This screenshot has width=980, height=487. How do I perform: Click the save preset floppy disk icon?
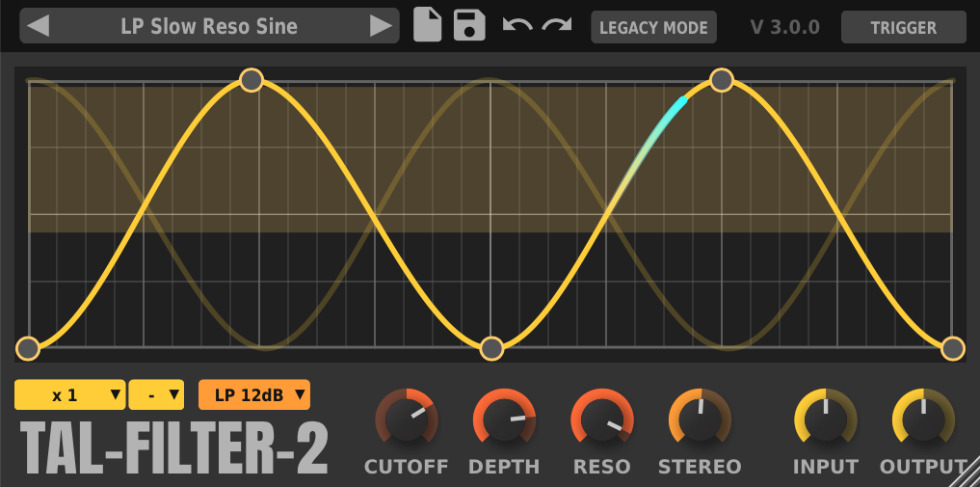click(x=469, y=25)
